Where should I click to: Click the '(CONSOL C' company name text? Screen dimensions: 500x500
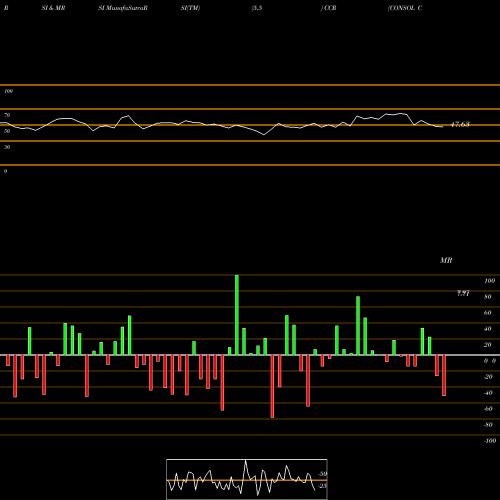coord(405,8)
